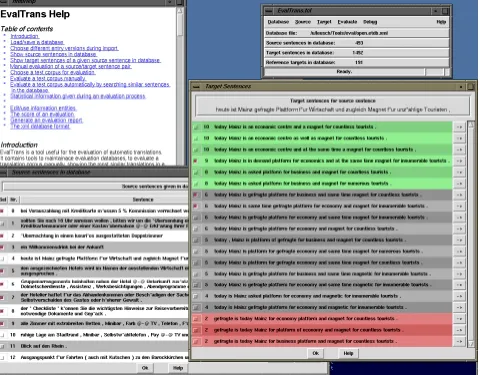
Task: Open arrow button for the score 9 target sentence
Action: (x=459, y=161)
